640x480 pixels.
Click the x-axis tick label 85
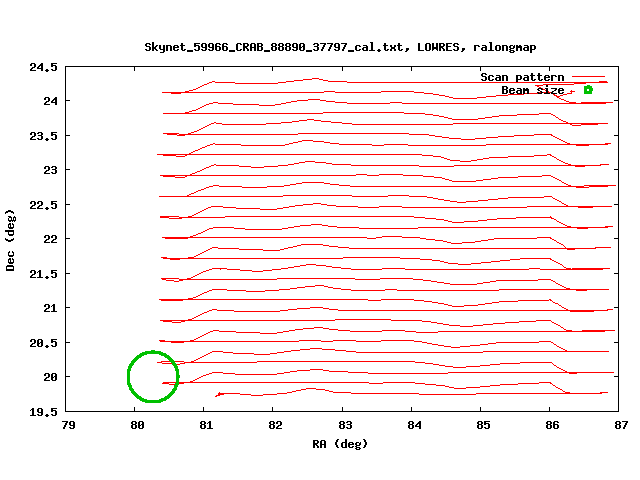pyautogui.click(x=483, y=425)
